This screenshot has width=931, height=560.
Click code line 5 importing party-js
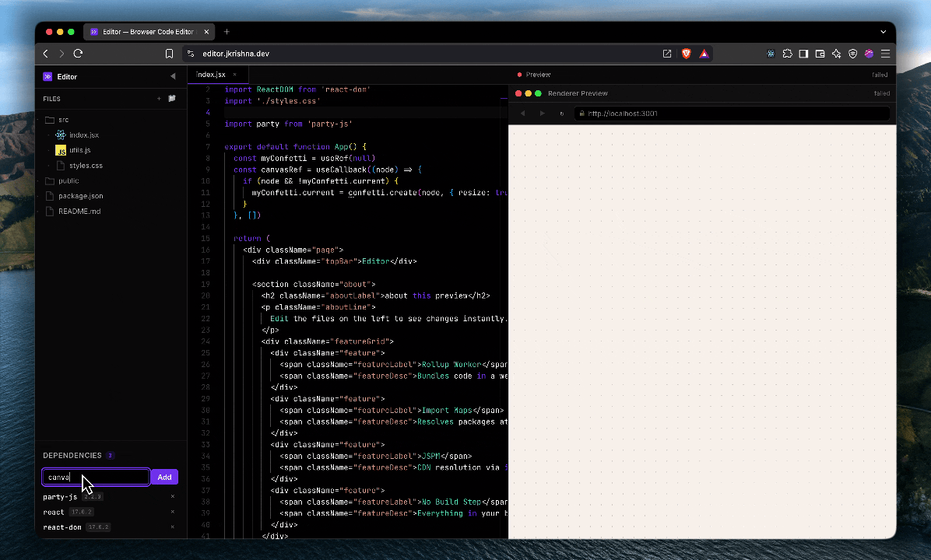289,124
